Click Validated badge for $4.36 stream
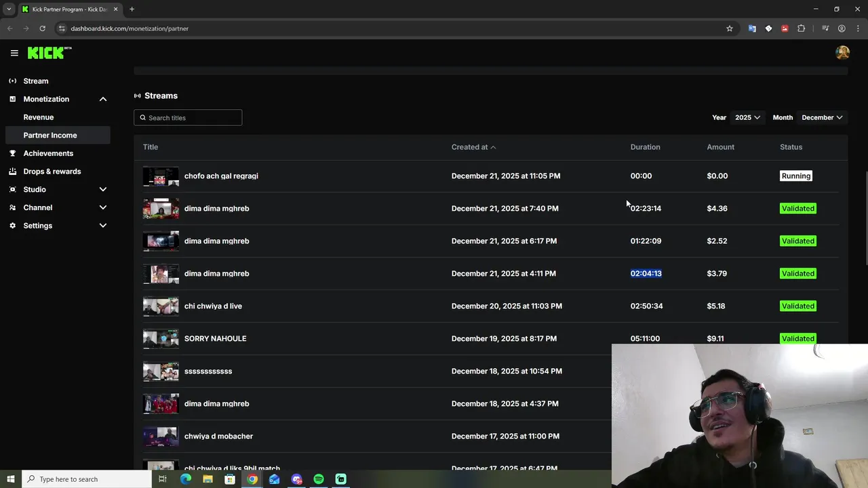This screenshot has width=868, height=488. click(x=798, y=209)
